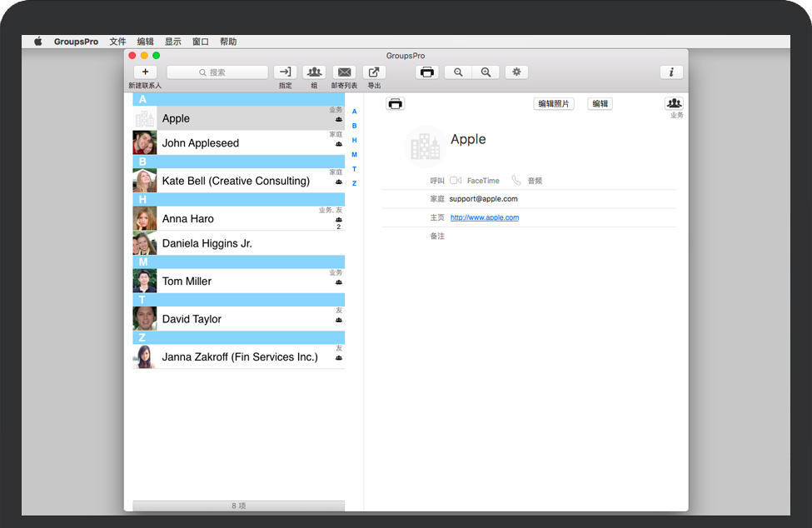
Task: Click the new contact plus button
Action: click(145, 72)
